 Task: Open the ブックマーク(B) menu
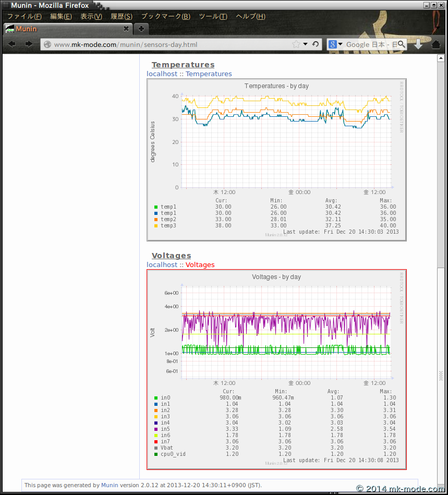coord(165,16)
